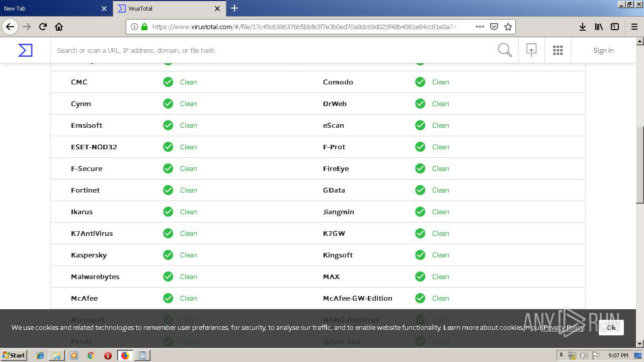This screenshot has height=362, width=644.
Task: Click the ESET-NOD32 engine name
Action: point(94,147)
